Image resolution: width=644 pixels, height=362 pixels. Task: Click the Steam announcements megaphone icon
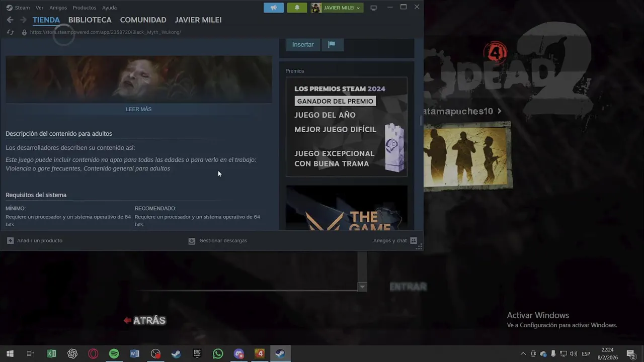point(274,8)
